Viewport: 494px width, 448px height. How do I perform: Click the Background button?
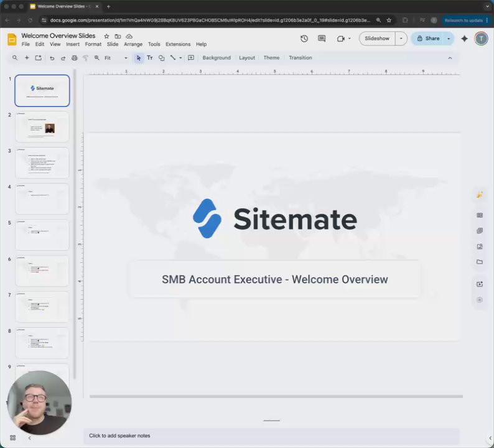click(x=217, y=58)
